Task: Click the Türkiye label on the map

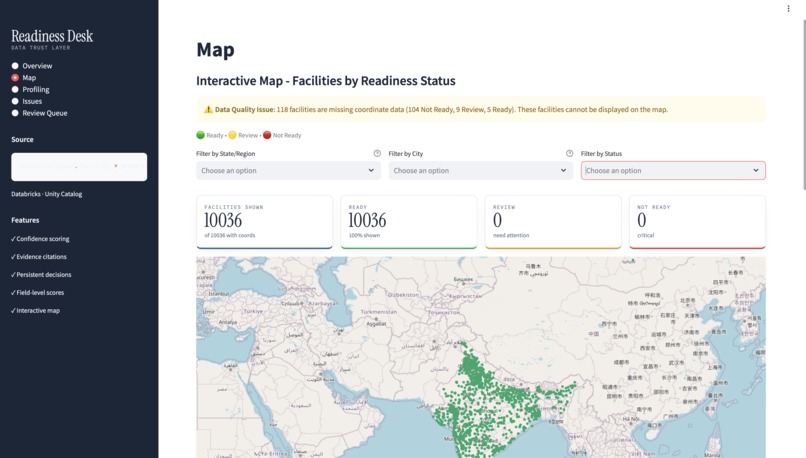Action: 253,311
